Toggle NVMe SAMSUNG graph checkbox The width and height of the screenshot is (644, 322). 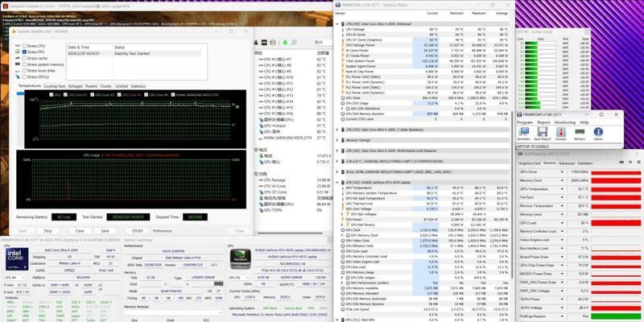[x=173, y=95]
